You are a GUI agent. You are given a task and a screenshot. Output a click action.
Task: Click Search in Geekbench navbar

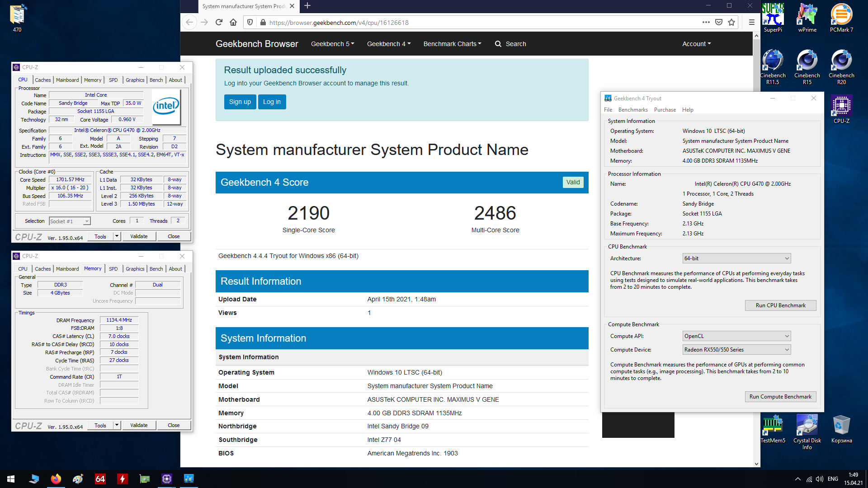tap(510, 44)
